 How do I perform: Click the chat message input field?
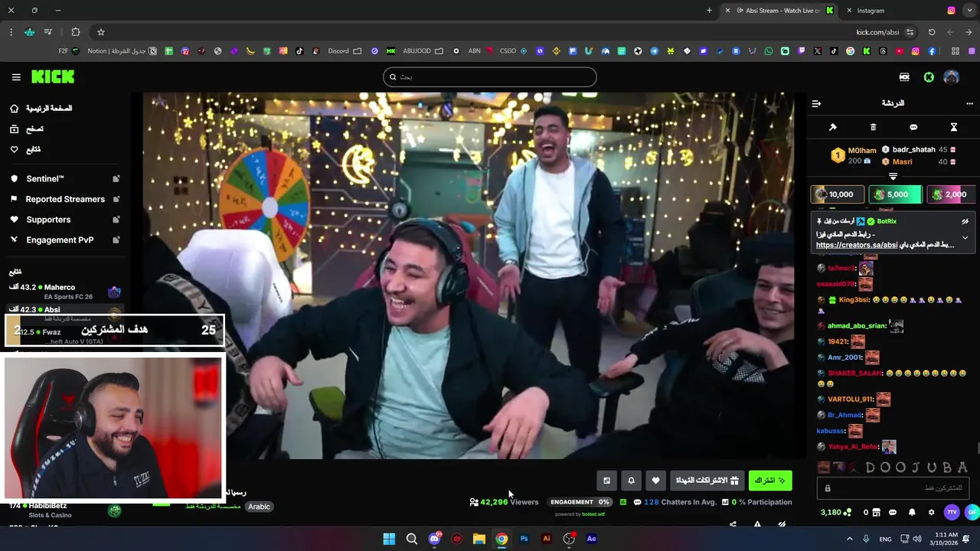893,488
